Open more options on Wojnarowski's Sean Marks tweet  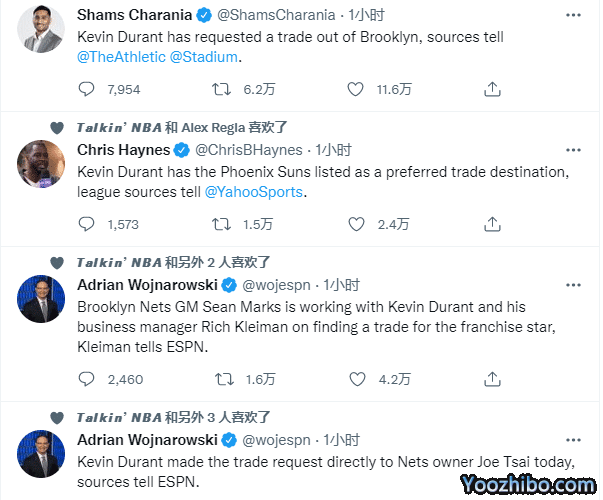(x=573, y=285)
